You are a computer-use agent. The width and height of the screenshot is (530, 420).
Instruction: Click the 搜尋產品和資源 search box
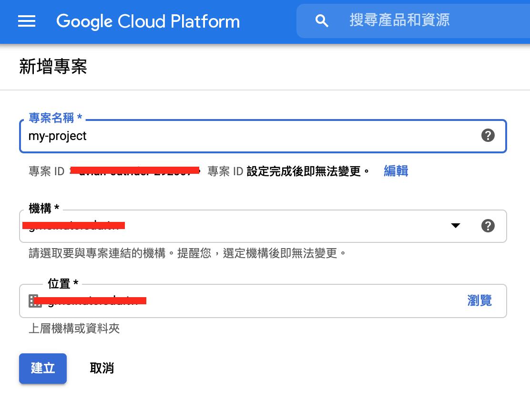point(413,21)
